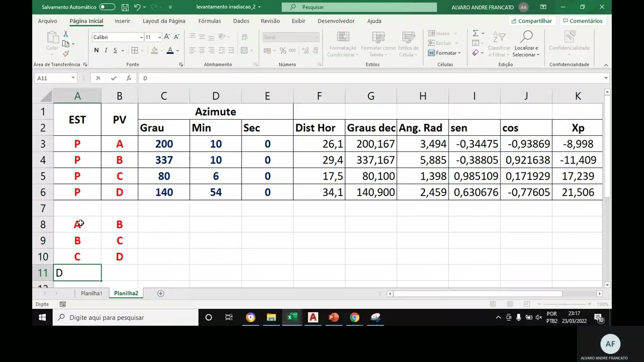This screenshot has width=644, height=362.
Task: Switch to the Fórmulas tab
Action: click(x=209, y=21)
